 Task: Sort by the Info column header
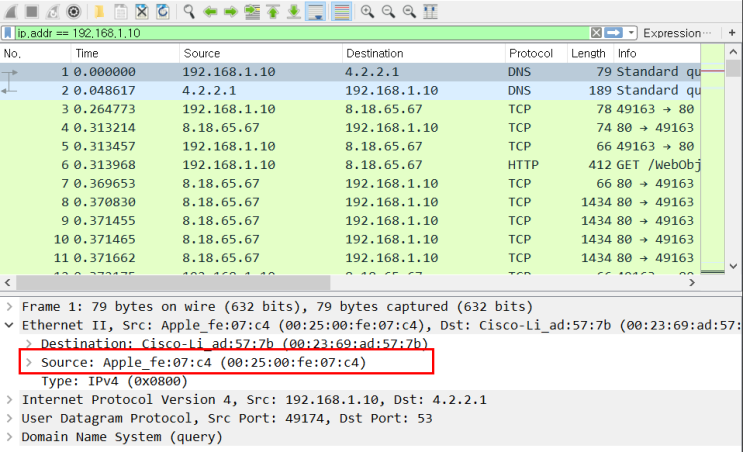coord(657,54)
